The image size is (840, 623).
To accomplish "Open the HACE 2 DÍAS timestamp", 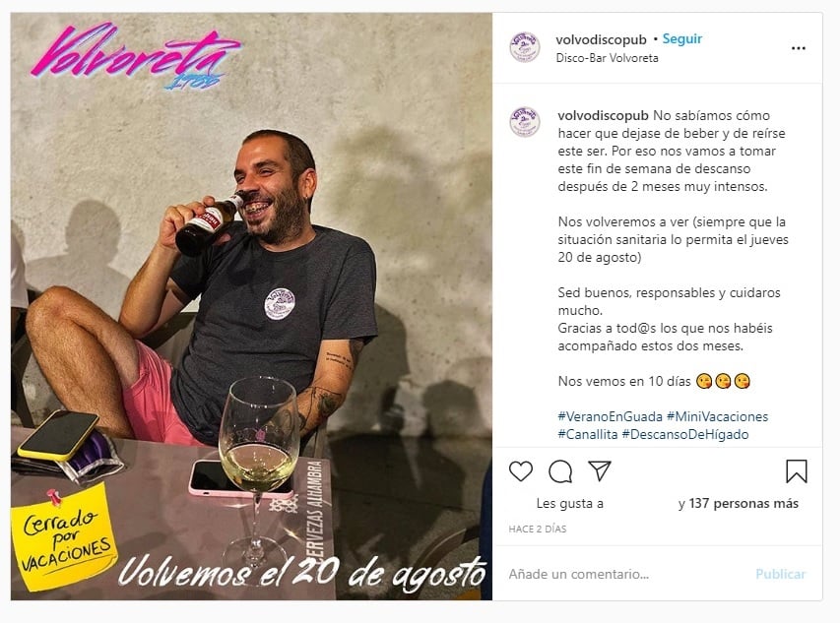I will pos(538,529).
